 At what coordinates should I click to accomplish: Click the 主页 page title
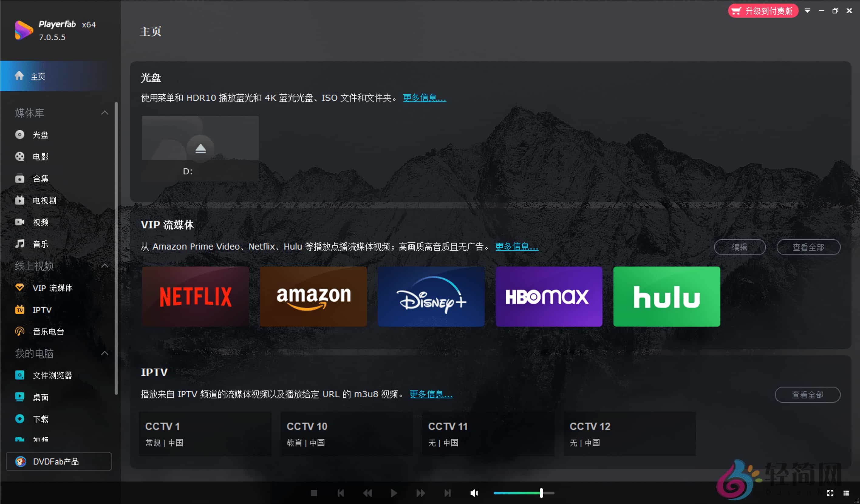[151, 31]
